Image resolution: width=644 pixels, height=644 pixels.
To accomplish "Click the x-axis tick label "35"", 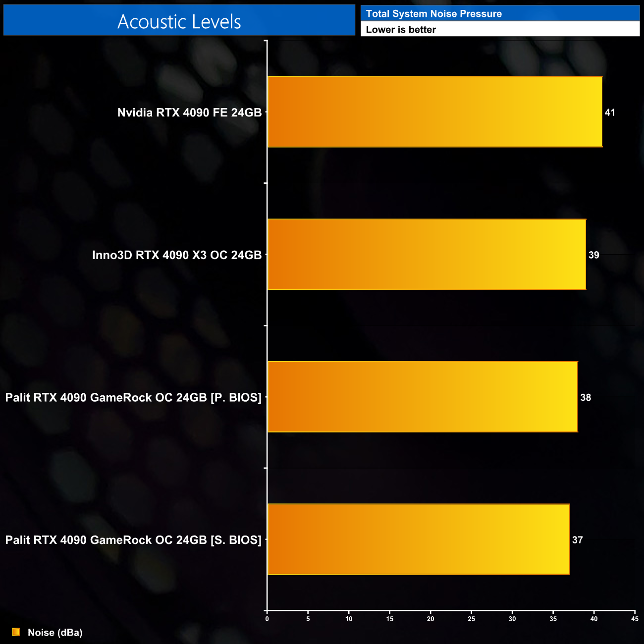I will [x=553, y=619].
